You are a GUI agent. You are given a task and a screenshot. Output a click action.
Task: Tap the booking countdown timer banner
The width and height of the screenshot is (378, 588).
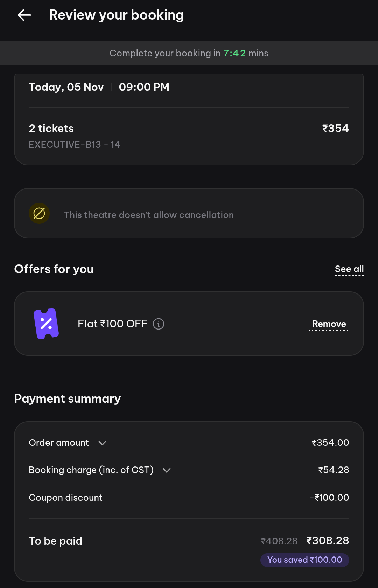(x=189, y=53)
